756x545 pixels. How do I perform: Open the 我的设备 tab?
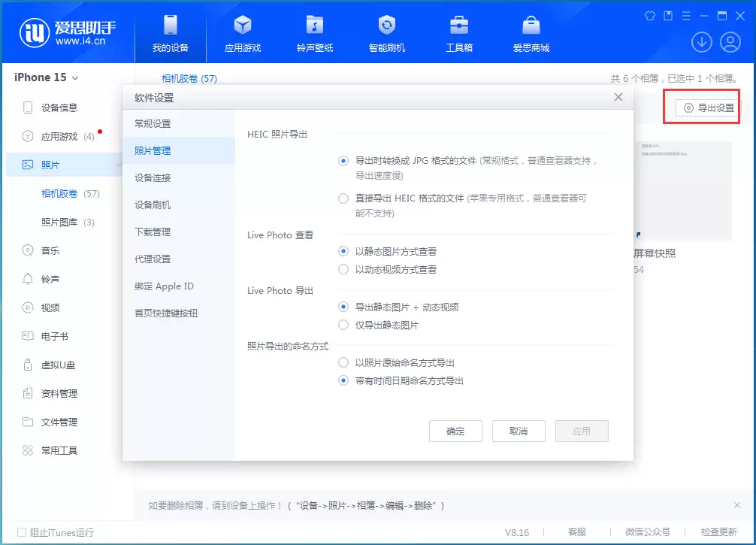click(170, 33)
